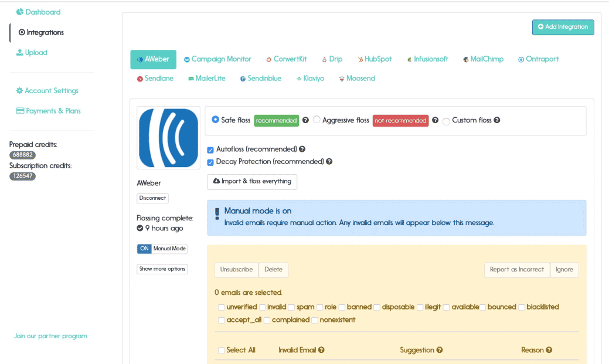Viewport: 609px width, 364px height.
Task: Click the help icon beside Safe floss recommended
Action: 305,120
